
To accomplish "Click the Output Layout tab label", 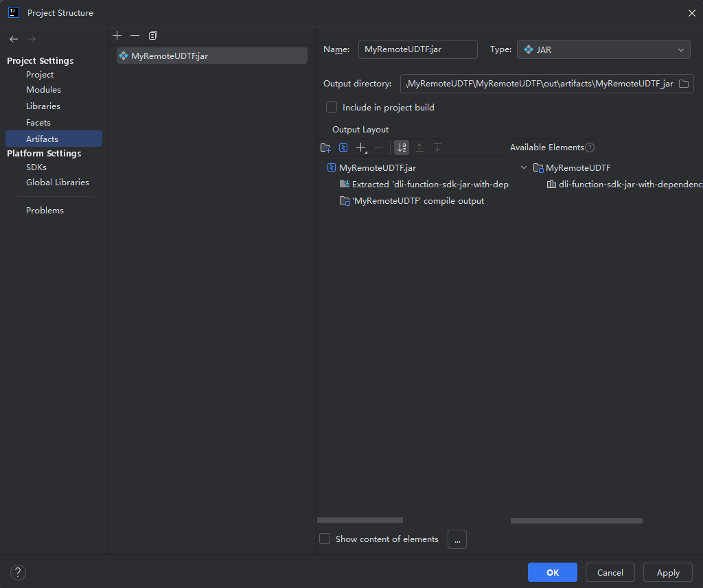I will 360,130.
